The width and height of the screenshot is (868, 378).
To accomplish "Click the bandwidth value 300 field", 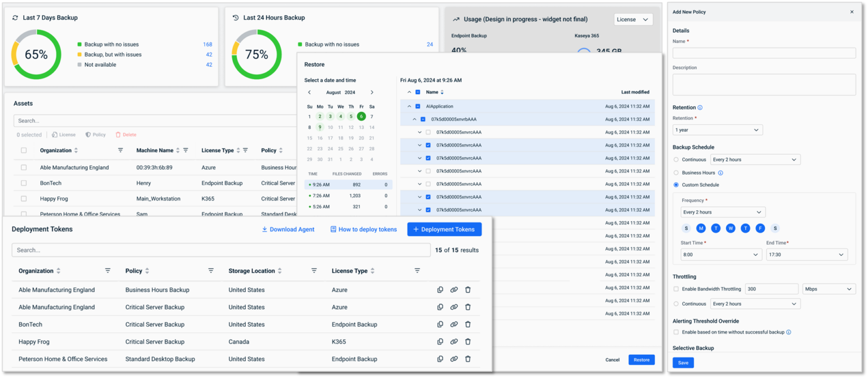I will pyautogui.click(x=771, y=289).
